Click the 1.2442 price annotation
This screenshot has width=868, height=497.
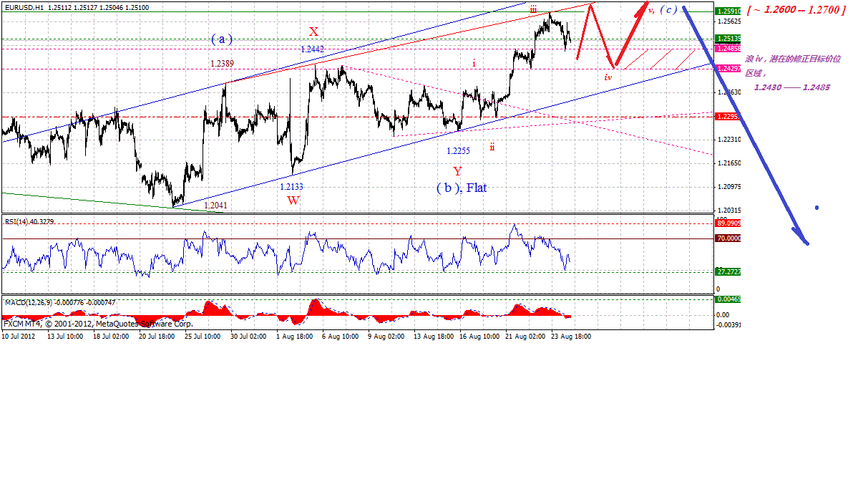click(x=311, y=49)
